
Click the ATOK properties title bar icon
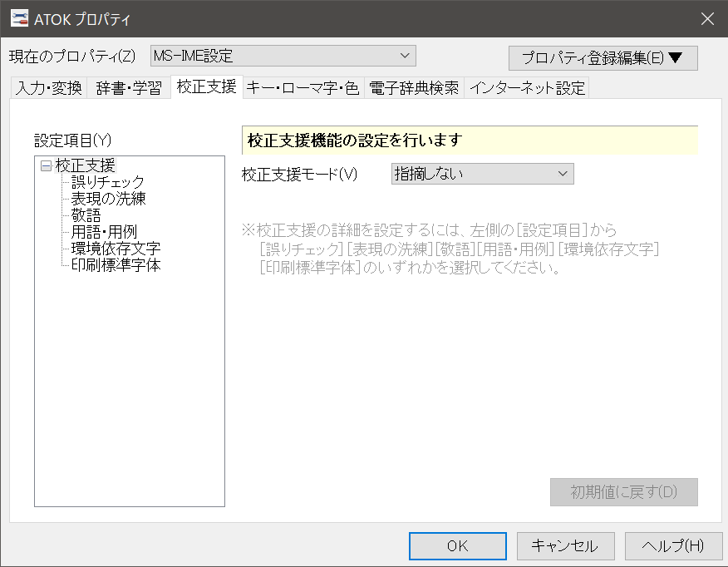[19, 18]
